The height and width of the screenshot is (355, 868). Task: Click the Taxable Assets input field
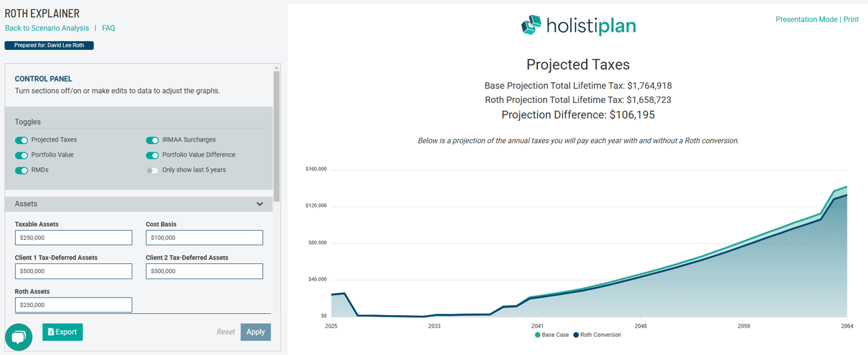click(74, 238)
